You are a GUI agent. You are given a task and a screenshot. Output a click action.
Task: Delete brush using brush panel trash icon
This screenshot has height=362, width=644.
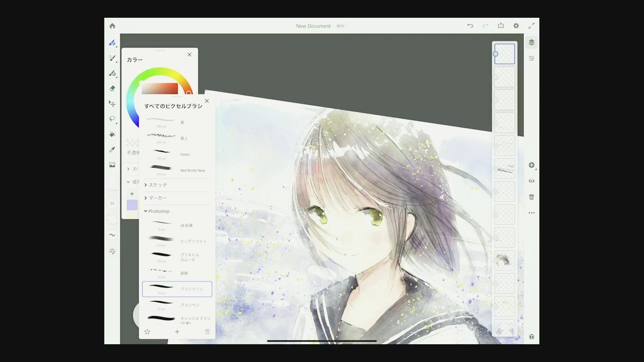[207, 332]
